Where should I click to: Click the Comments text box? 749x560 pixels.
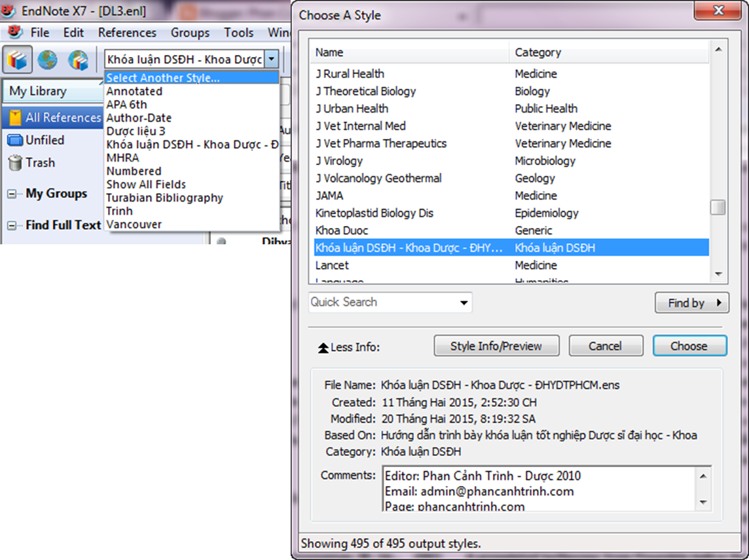click(539, 489)
